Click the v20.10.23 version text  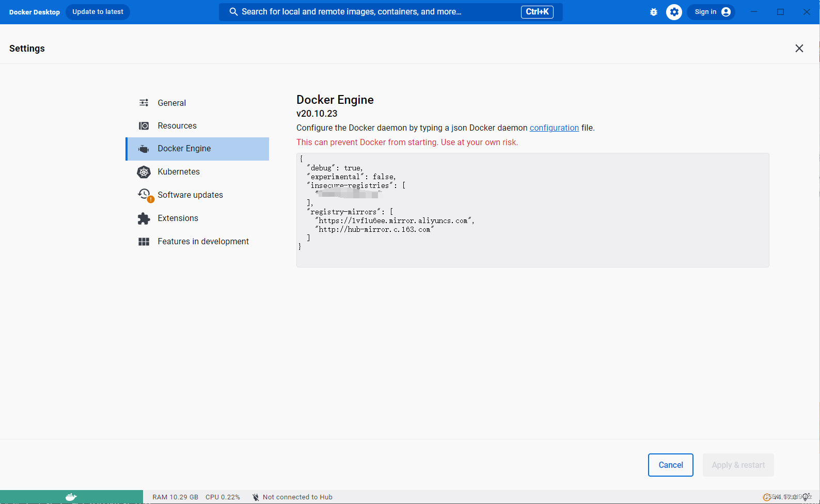[317, 114]
